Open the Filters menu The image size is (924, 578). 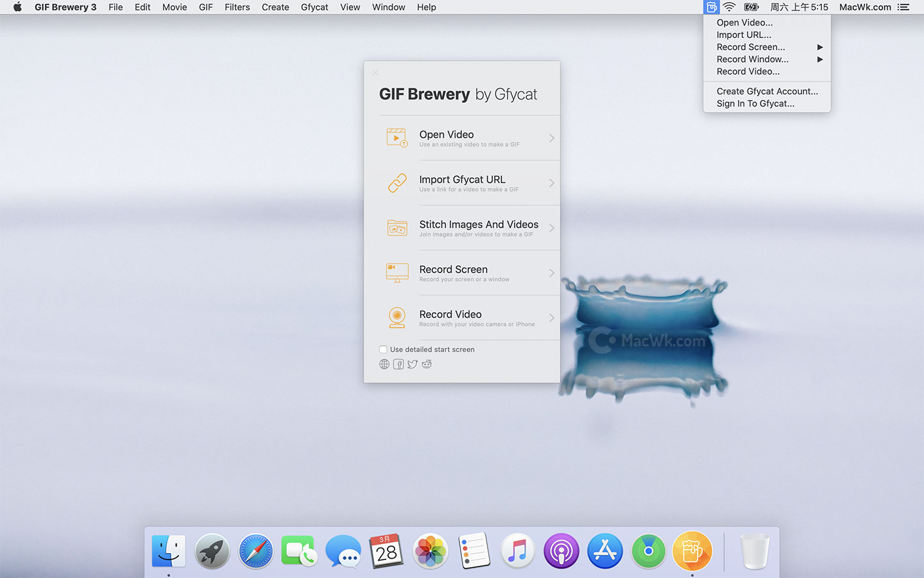click(x=237, y=7)
